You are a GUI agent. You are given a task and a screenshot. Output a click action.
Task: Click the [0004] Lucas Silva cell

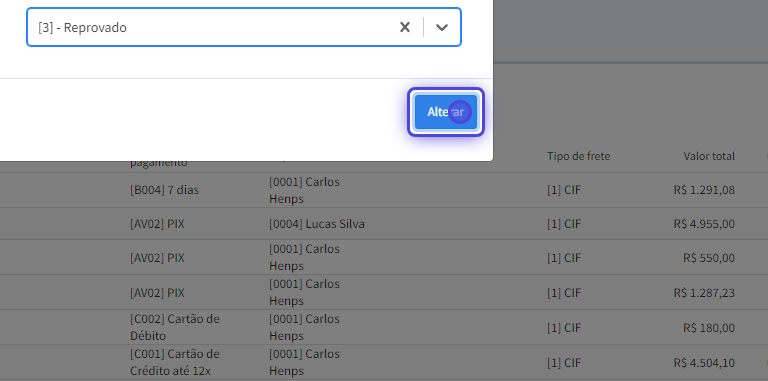(316, 224)
